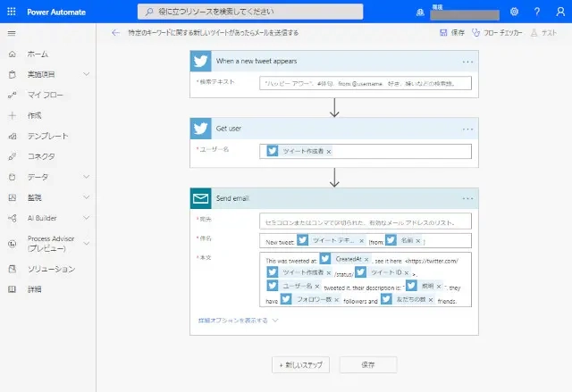Remove the フォロワー数 token in body
The image size is (572, 392).
point(336,300)
